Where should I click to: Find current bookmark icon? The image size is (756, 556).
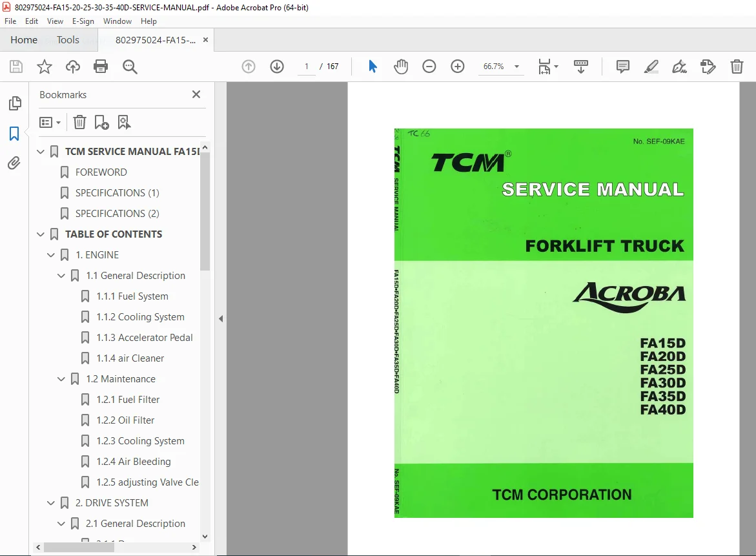tap(124, 123)
